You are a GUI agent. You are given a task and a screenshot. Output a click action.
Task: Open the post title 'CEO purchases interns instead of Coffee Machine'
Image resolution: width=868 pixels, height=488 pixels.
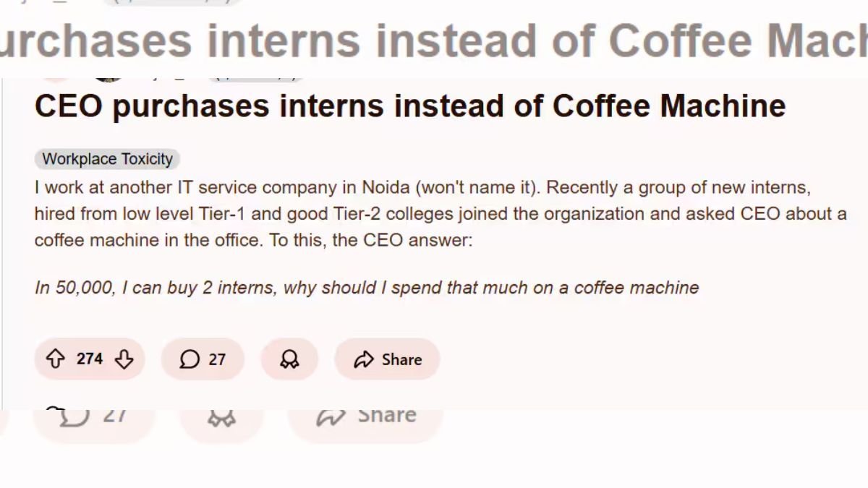pyautogui.click(x=409, y=106)
